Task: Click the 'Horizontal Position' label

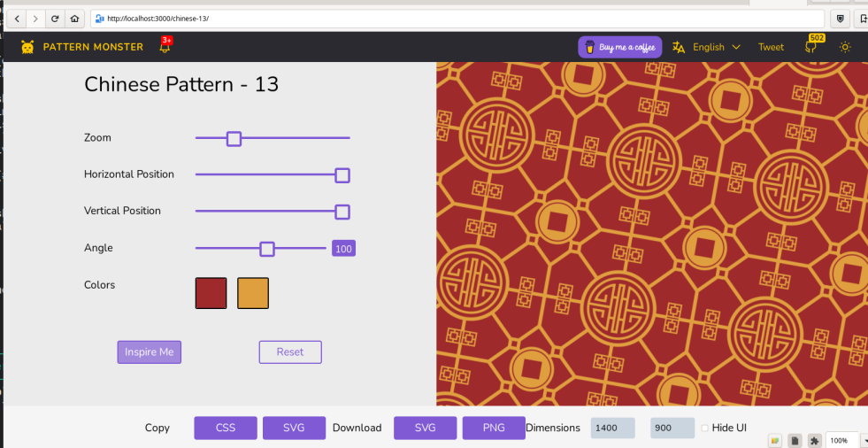Action: click(129, 174)
